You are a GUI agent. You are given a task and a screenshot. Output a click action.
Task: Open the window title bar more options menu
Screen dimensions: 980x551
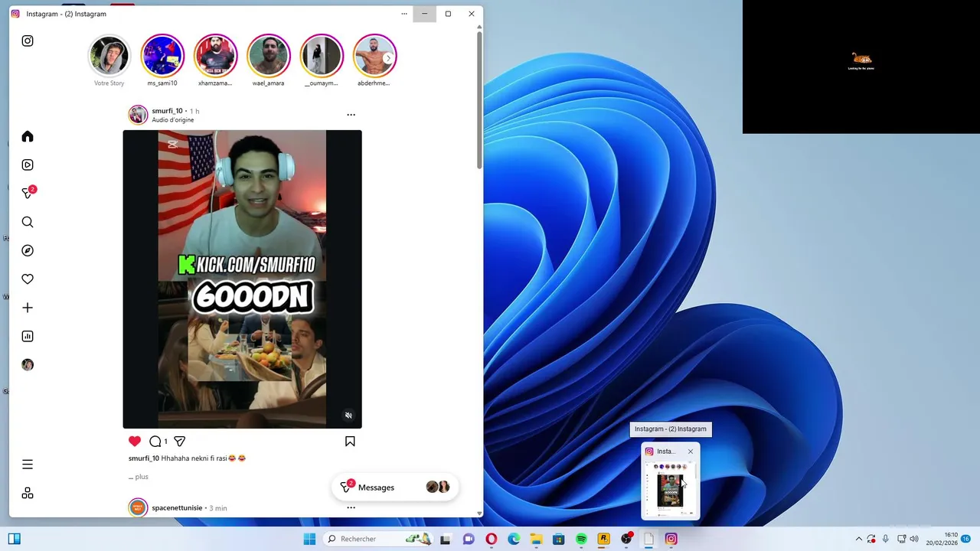pos(404,14)
